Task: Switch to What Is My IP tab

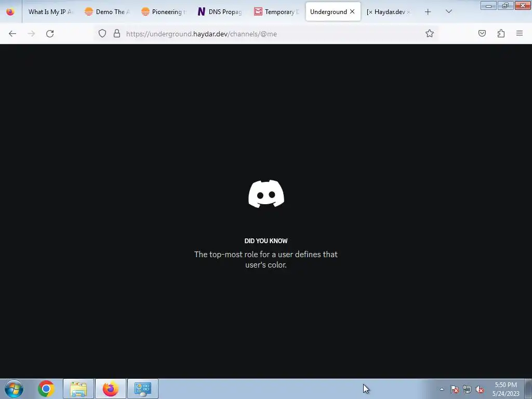Action: tap(50, 12)
